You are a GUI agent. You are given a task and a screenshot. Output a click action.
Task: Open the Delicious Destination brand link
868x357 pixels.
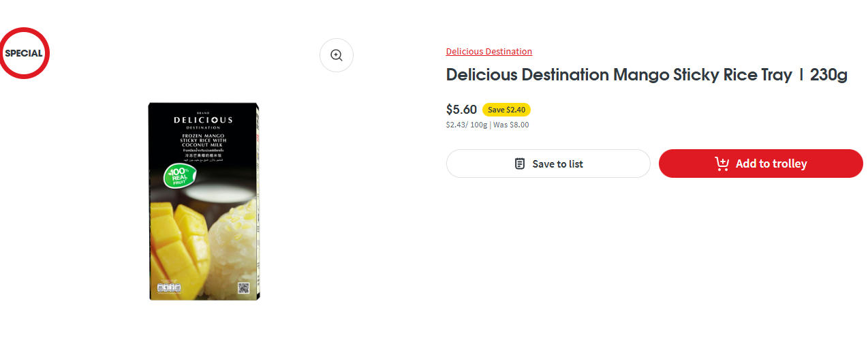[489, 51]
